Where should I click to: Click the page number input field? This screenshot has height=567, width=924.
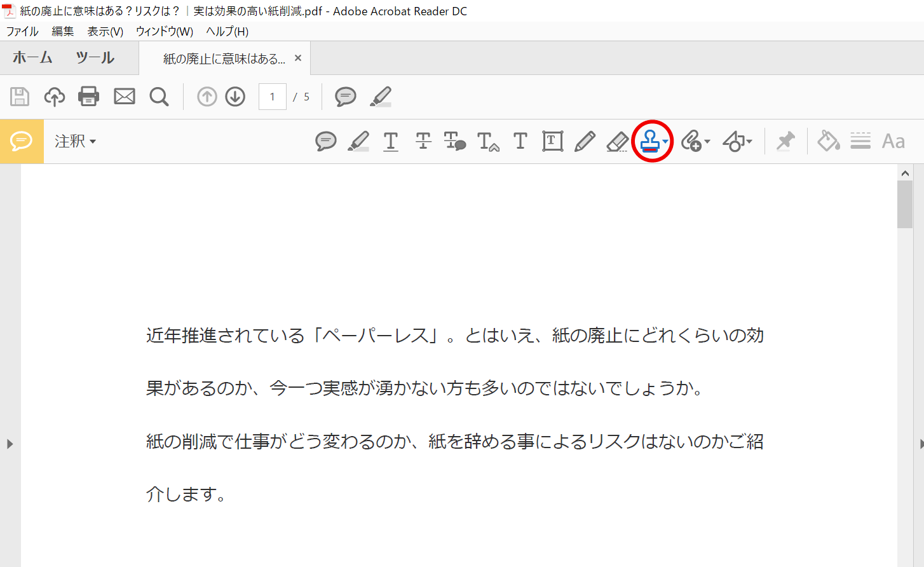[x=273, y=97]
